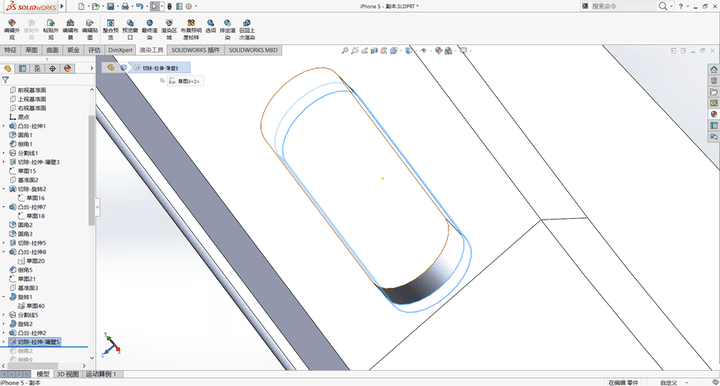Click Zoom to Fit in the view toolbar
720x386 pixels.
(x=345, y=50)
